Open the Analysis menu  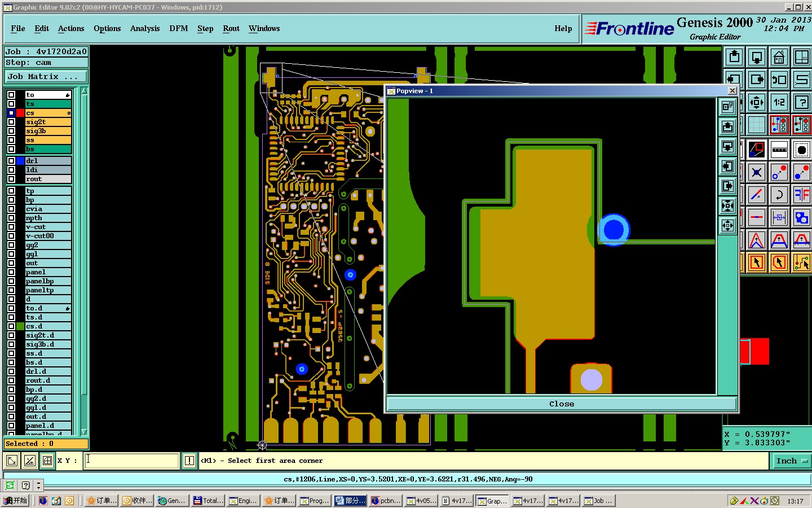click(x=145, y=28)
